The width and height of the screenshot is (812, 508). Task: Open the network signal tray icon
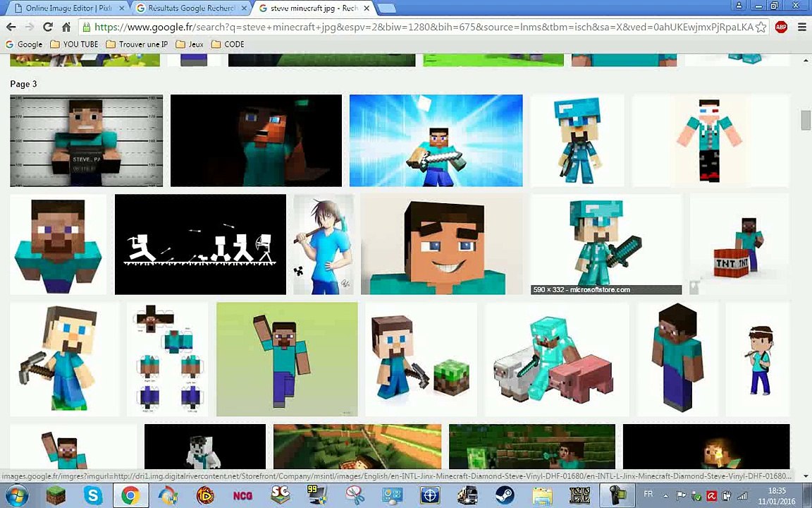(742, 496)
